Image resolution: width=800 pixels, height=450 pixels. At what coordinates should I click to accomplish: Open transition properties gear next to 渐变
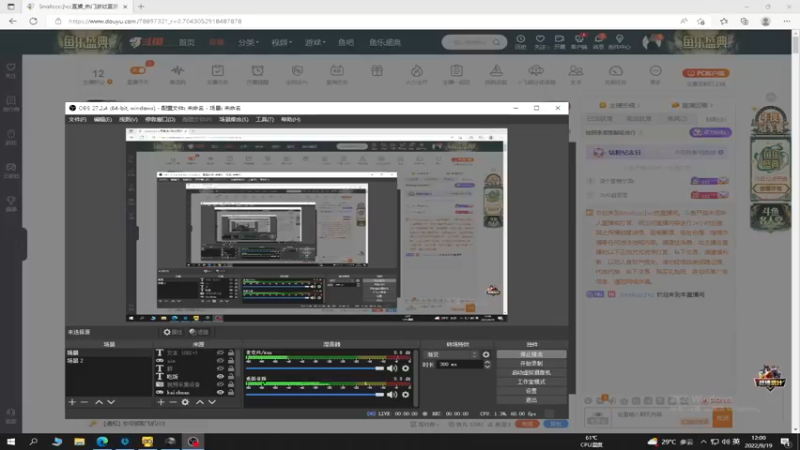(486, 354)
